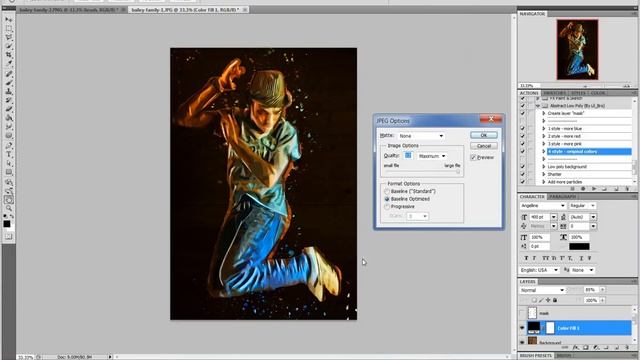Select the Lasso tool

pyautogui.click(x=9, y=38)
